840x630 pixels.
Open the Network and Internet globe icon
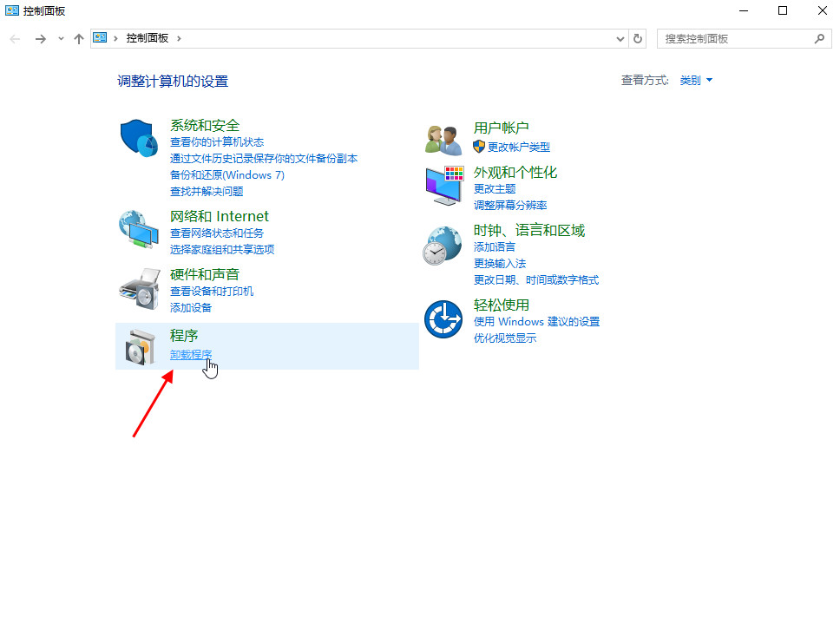point(139,229)
